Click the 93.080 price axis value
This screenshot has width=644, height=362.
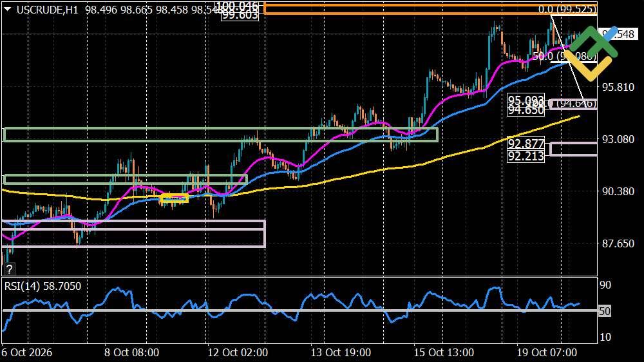click(x=618, y=139)
